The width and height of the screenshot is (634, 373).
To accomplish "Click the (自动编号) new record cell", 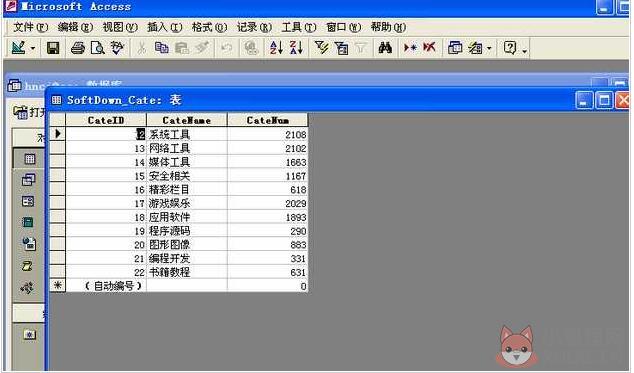I will (106, 286).
